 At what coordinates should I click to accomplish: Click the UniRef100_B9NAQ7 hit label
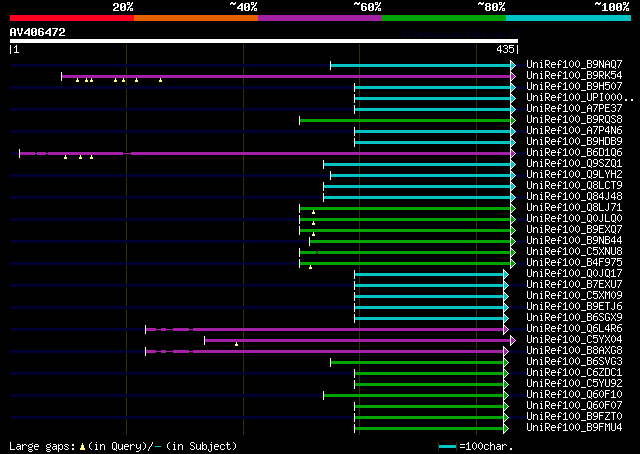tap(574, 65)
